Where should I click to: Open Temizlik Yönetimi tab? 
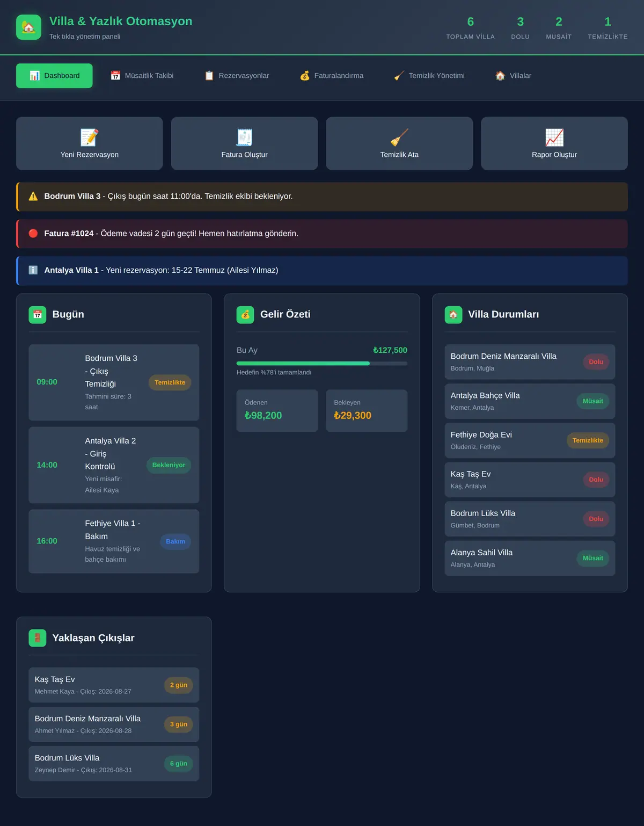point(429,76)
